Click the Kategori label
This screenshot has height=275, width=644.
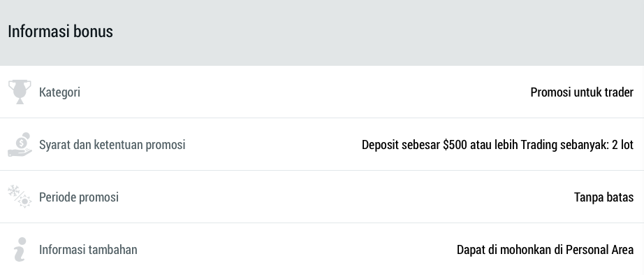[59, 92]
